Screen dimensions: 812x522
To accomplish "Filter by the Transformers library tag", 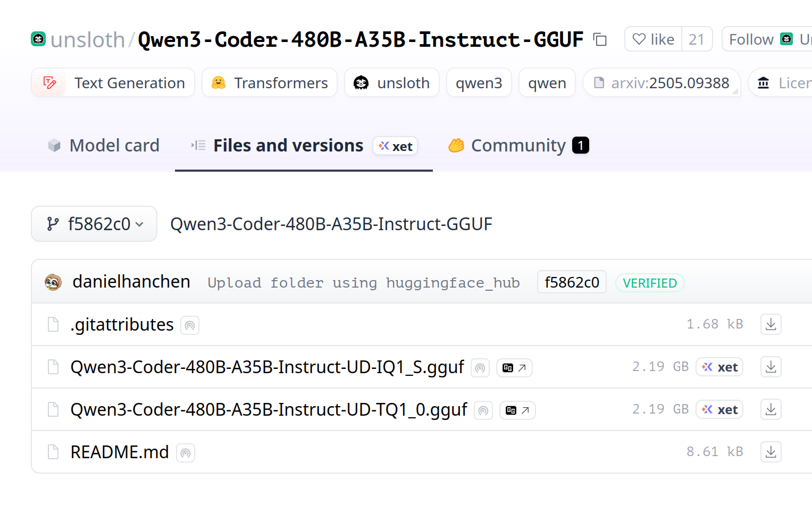I will coord(270,83).
